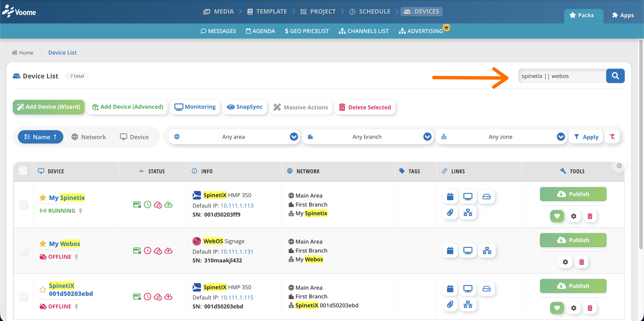644x321 pixels.
Task: Open the MEDIA menu
Action: 218,12
